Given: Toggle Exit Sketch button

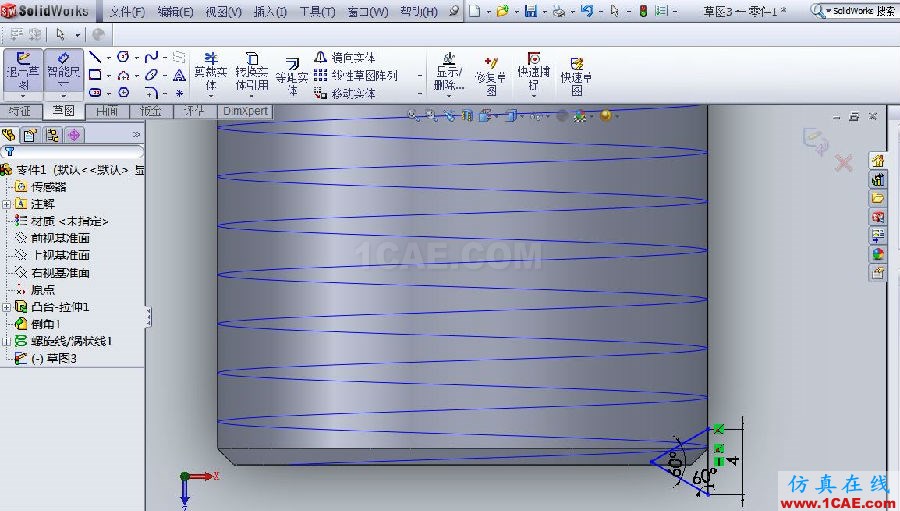Looking at the screenshot, I should (23, 70).
